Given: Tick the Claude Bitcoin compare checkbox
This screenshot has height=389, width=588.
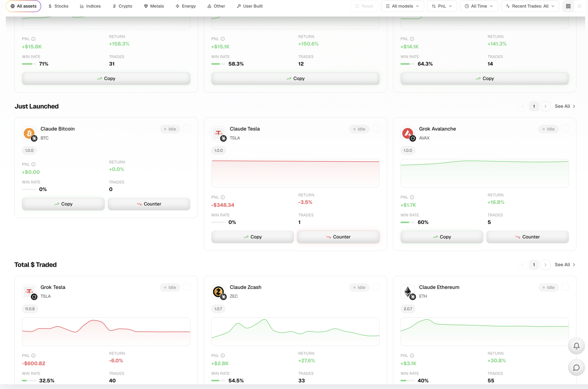Looking at the screenshot, I should point(187,129).
